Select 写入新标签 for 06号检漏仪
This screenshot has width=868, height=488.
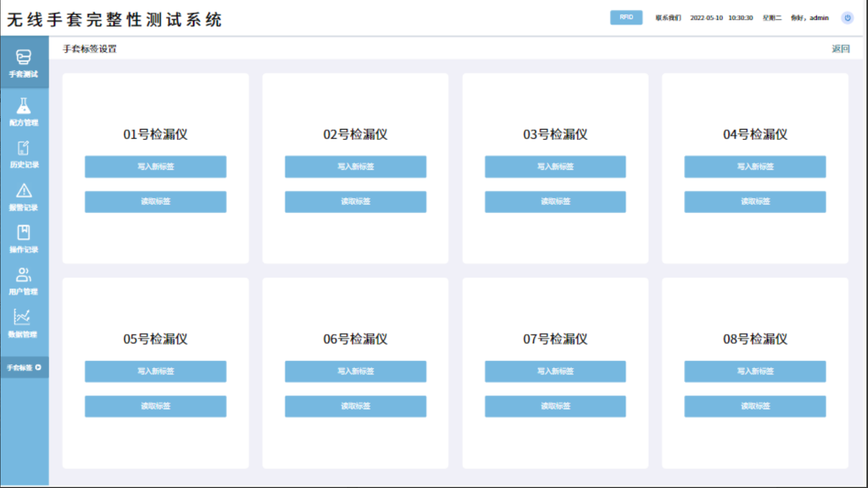[355, 371]
